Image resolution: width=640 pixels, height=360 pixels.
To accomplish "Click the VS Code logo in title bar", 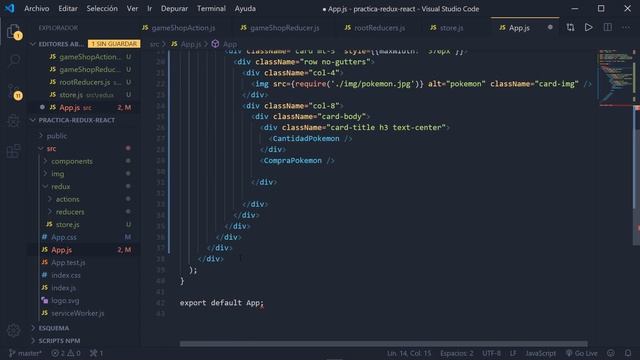I will click(x=10, y=8).
